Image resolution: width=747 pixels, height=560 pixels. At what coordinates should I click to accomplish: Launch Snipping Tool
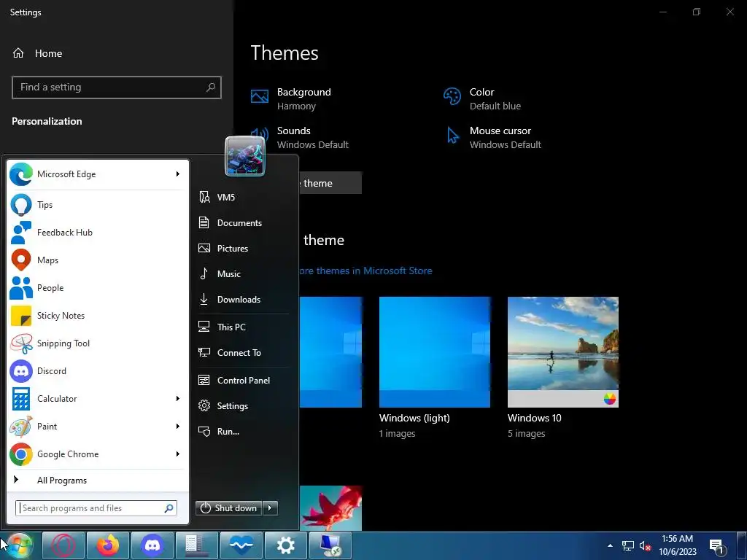point(96,343)
